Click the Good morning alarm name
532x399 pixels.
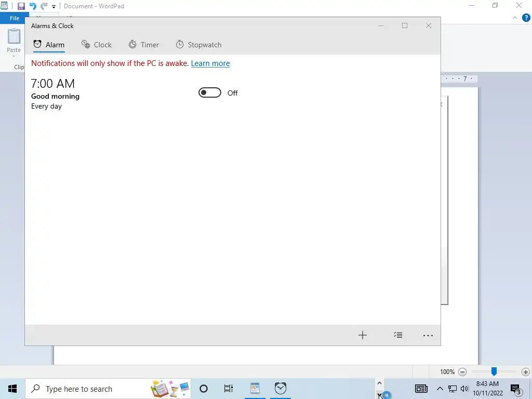[55, 96]
